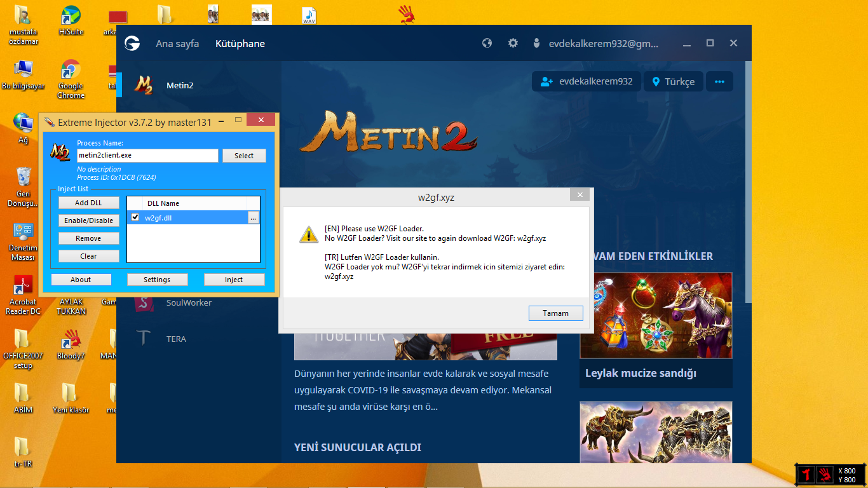Click the Inject button
The height and width of the screenshot is (488, 868).
point(234,280)
